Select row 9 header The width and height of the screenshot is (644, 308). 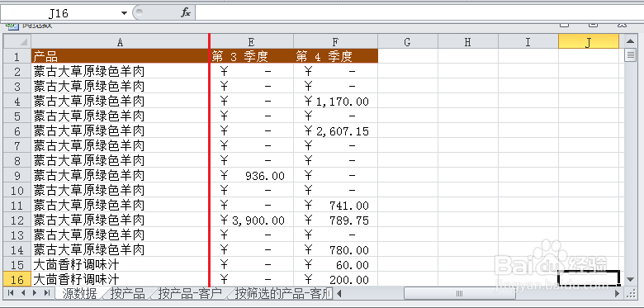coord(17,175)
